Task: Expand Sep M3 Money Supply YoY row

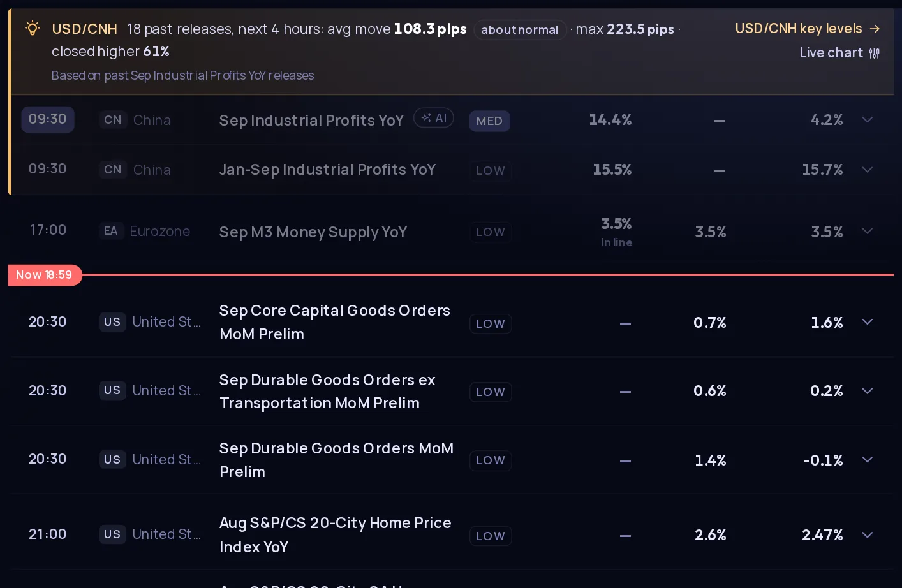Action: click(x=868, y=231)
